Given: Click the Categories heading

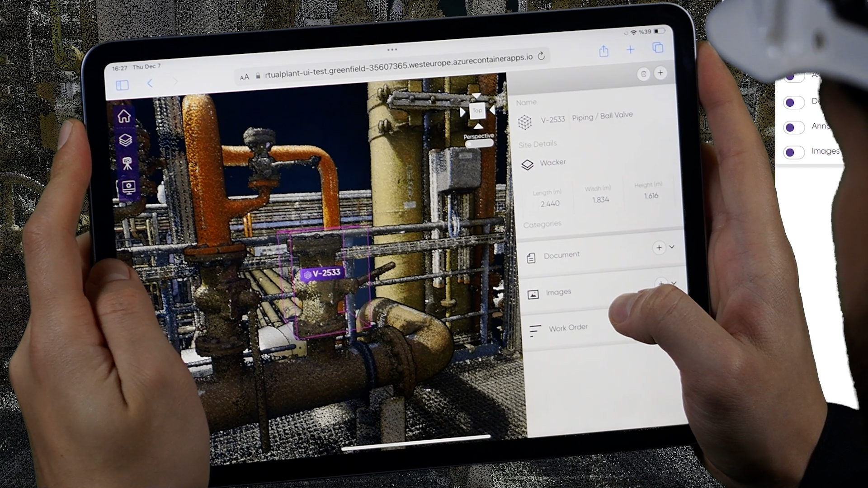Looking at the screenshot, I should tap(542, 225).
